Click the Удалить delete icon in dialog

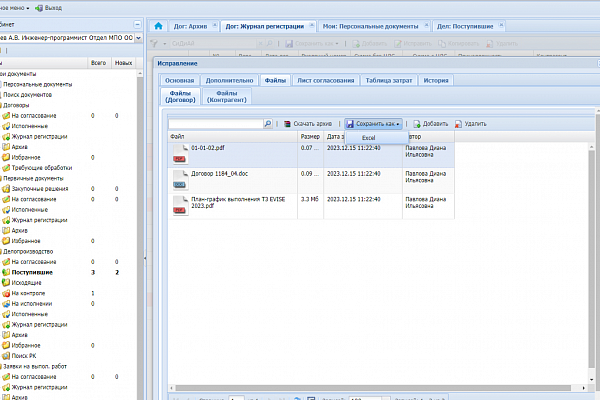458,124
